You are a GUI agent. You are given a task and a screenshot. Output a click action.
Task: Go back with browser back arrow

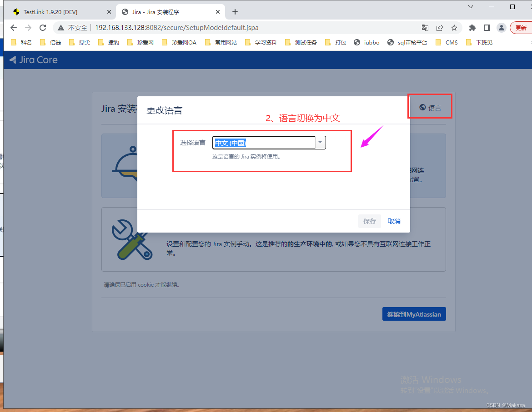pyautogui.click(x=14, y=28)
